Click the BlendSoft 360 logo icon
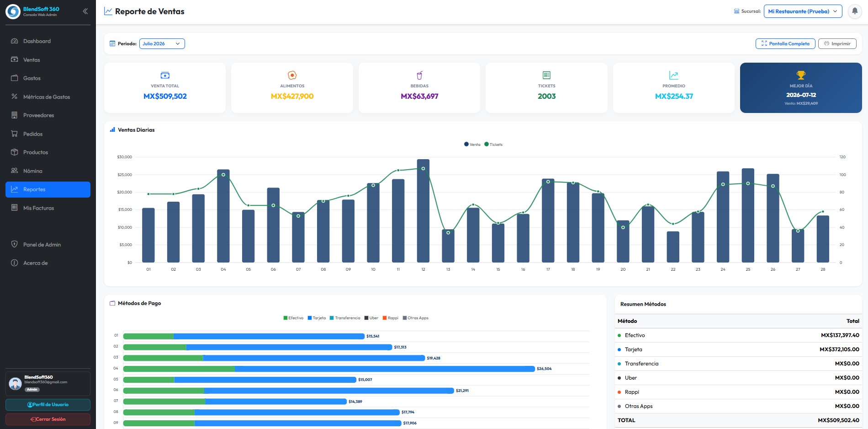This screenshot has height=429, width=868. 13,11
